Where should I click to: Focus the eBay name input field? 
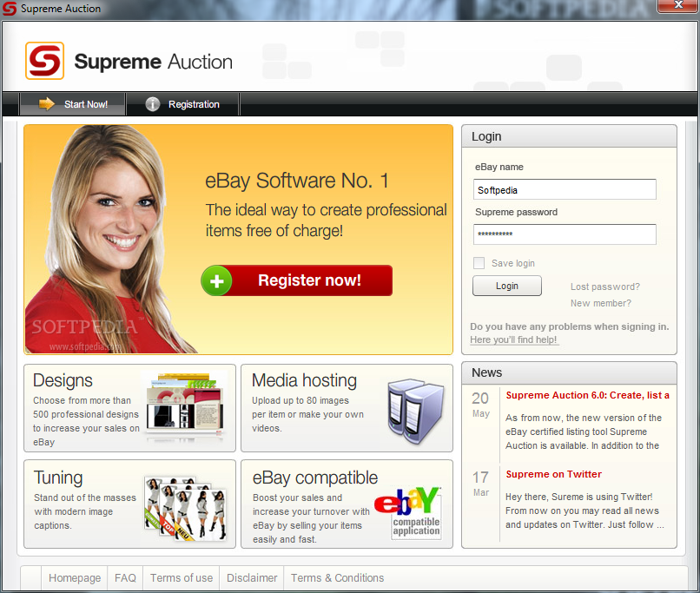coord(565,189)
